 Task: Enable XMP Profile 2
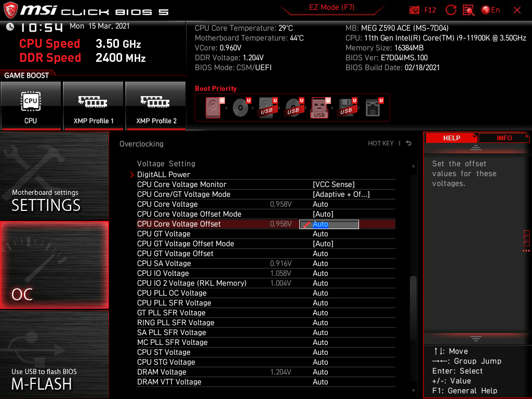(x=156, y=105)
